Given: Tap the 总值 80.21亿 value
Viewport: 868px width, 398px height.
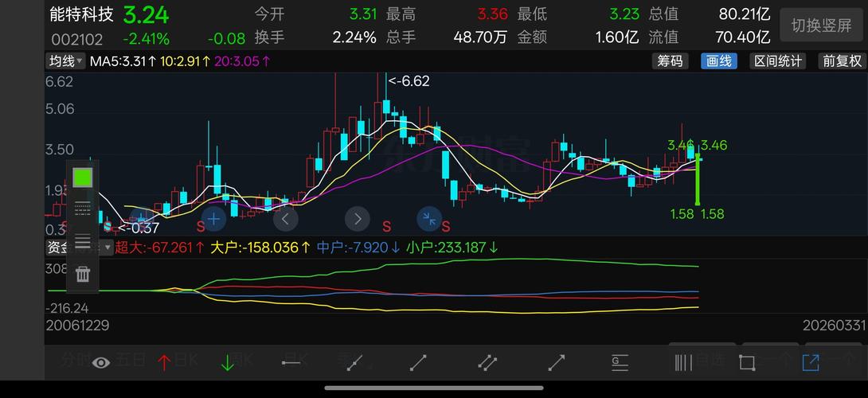Looking at the screenshot, I should [x=745, y=14].
